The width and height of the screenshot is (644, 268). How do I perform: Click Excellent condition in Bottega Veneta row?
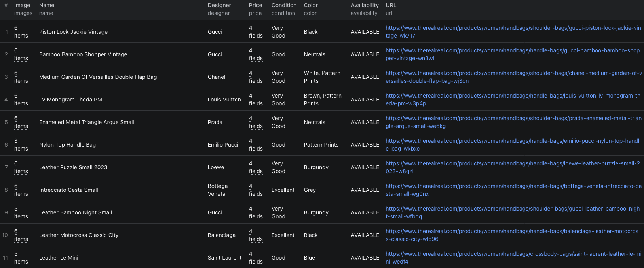click(x=283, y=190)
